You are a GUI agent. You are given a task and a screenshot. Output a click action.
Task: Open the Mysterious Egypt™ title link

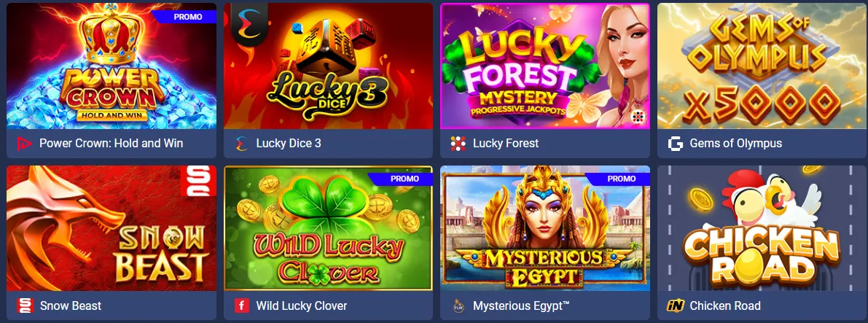click(522, 306)
